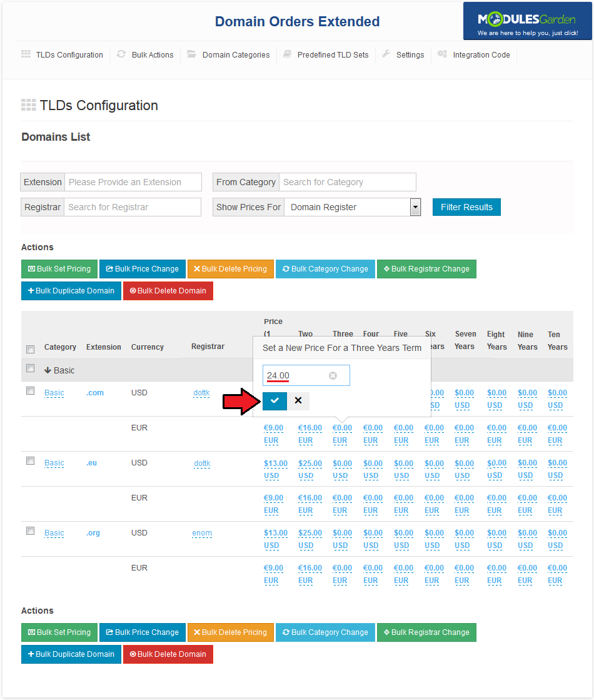Open the Integration Code tab
594x700 pixels.
tap(481, 55)
